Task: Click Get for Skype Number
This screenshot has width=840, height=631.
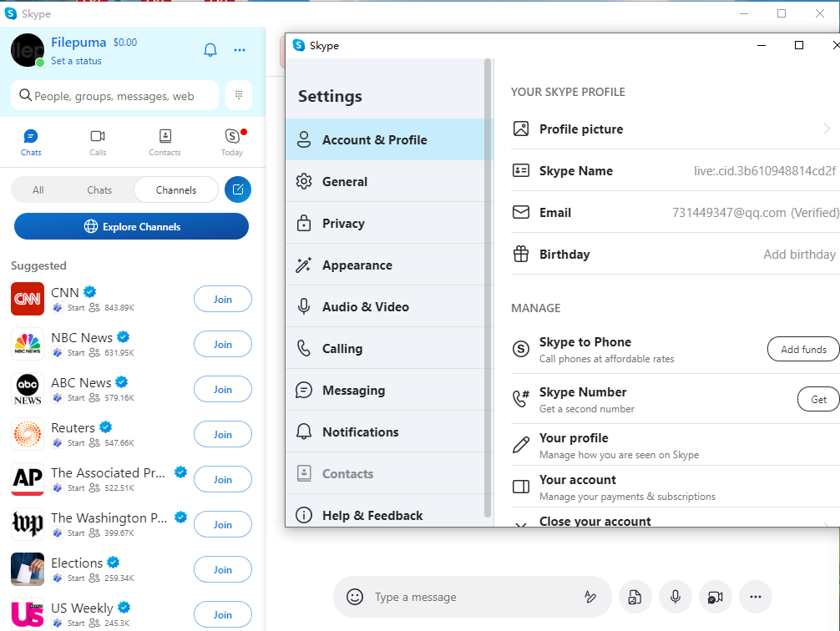Action: pos(818,399)
